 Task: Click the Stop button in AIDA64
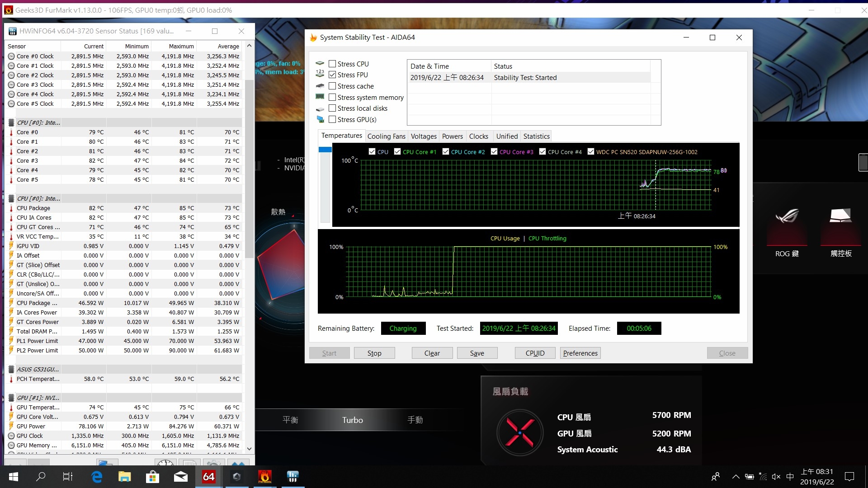(x=374, y=353)
